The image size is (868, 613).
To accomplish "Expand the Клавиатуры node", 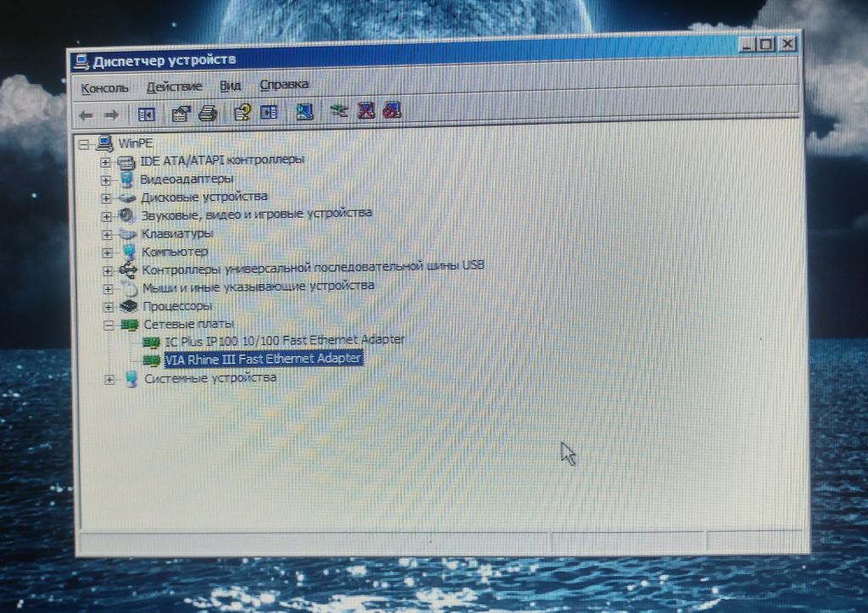I will pyautogui.click(x=107, y=235).
